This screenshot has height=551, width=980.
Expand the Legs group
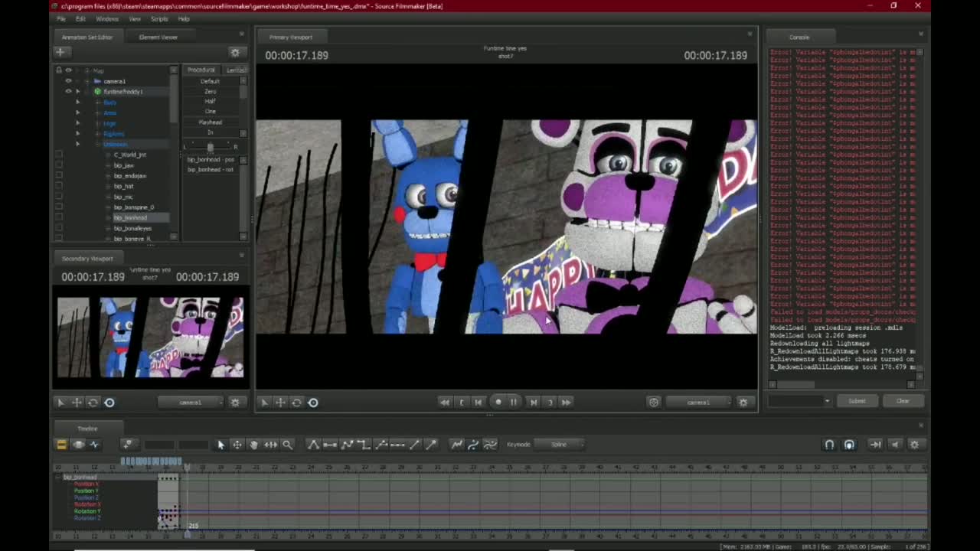click(x=77, y=123)
